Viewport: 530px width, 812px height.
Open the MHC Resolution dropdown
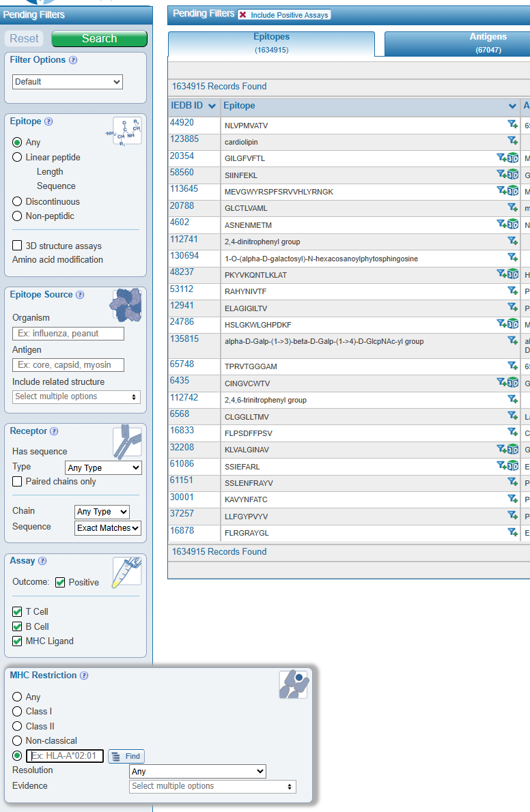click(x=197, y=771)
